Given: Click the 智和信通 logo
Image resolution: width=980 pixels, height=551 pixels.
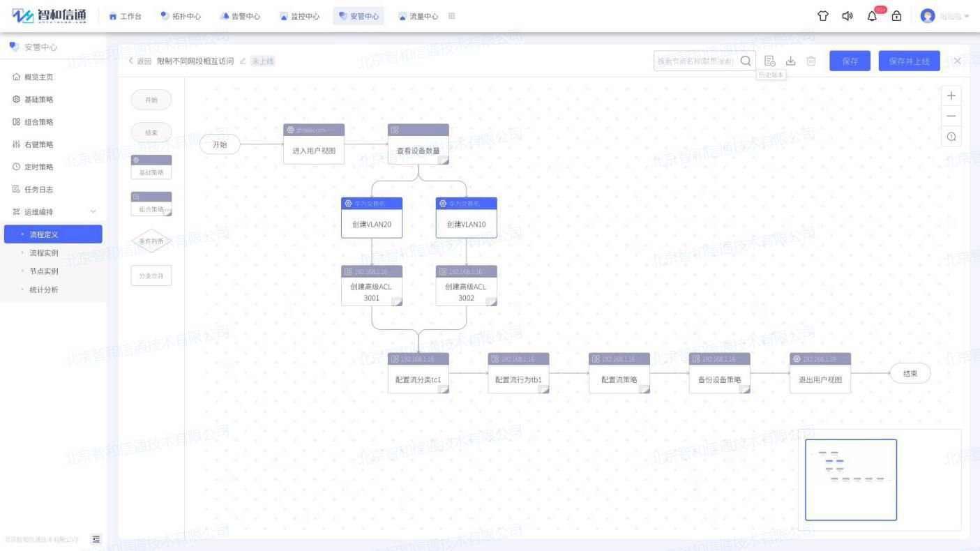Looking at the screenshot, I should (49, 16).
